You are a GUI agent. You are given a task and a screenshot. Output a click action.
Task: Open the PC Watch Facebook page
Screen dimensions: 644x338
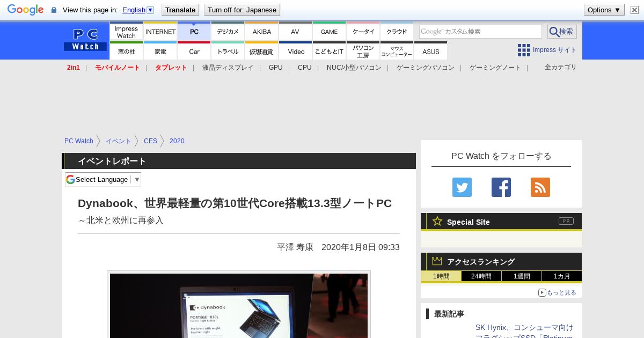[x=501, y=187]
